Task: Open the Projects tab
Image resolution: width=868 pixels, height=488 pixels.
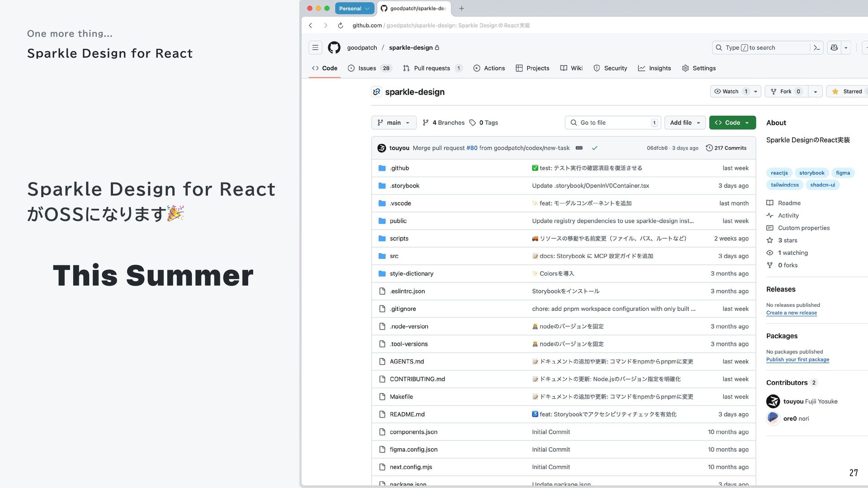Action: point(533,68)
